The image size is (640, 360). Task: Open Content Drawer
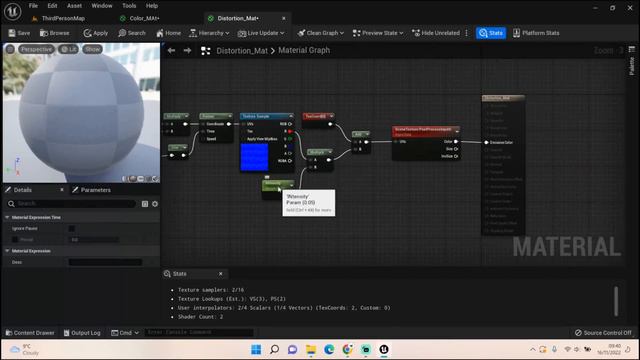coord(30,333)
